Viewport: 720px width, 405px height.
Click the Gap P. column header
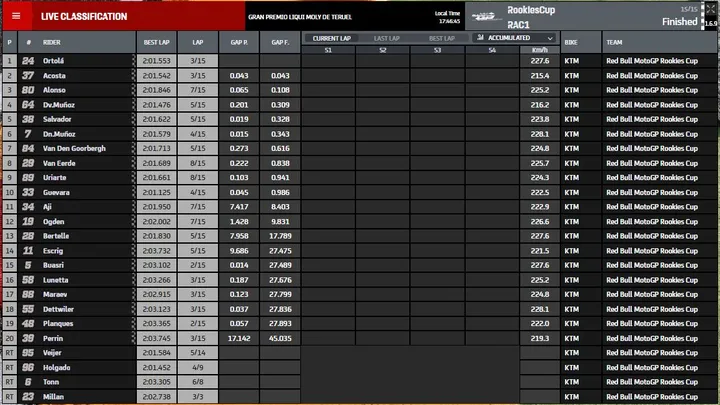[x=239, y=42]
